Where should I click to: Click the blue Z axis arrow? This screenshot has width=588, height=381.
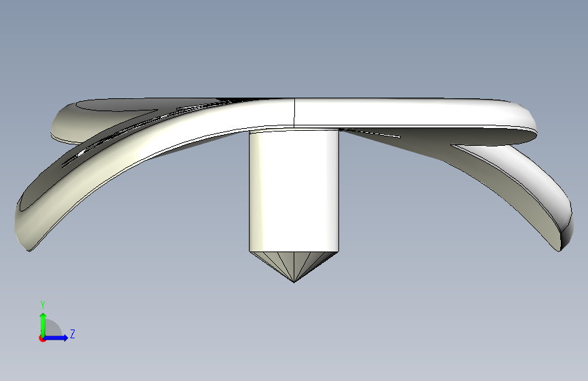pos(56,338)
